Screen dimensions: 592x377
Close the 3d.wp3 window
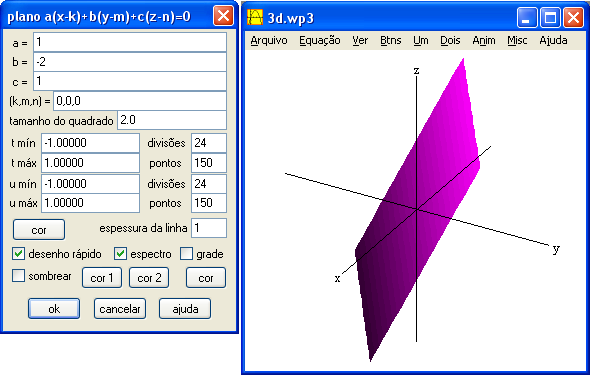pyautogui.click(x=574, y=18)
